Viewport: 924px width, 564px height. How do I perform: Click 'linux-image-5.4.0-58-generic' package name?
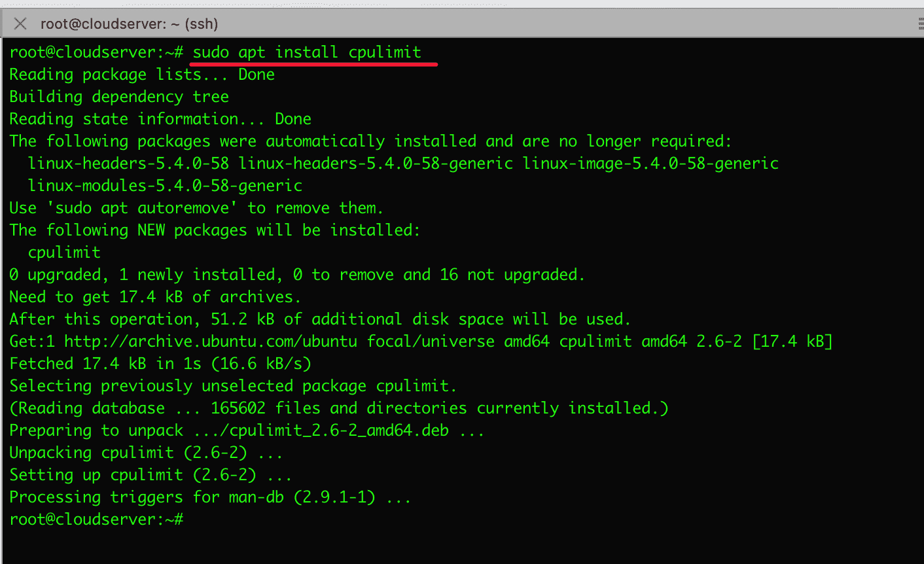(x=650, y=164)
